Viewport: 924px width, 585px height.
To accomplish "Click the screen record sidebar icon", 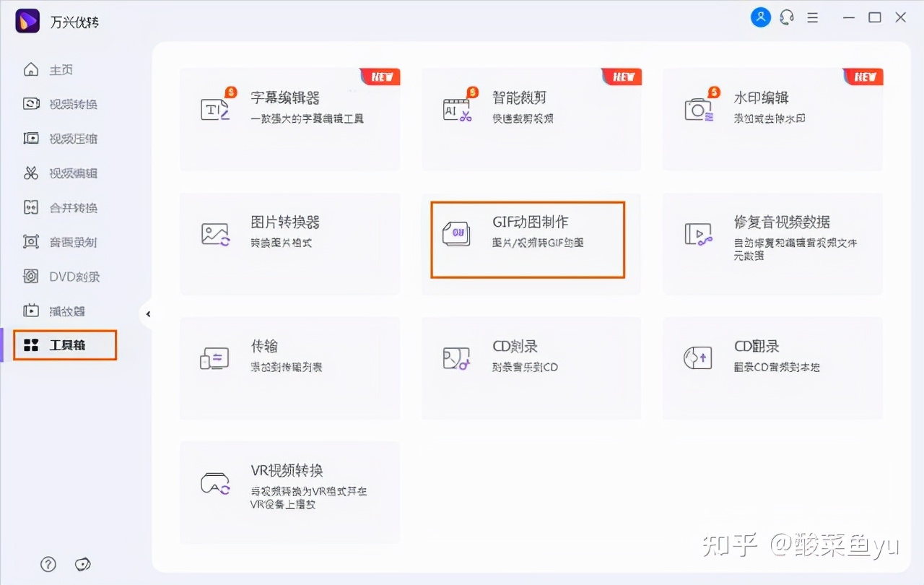I will coord(31,242).
